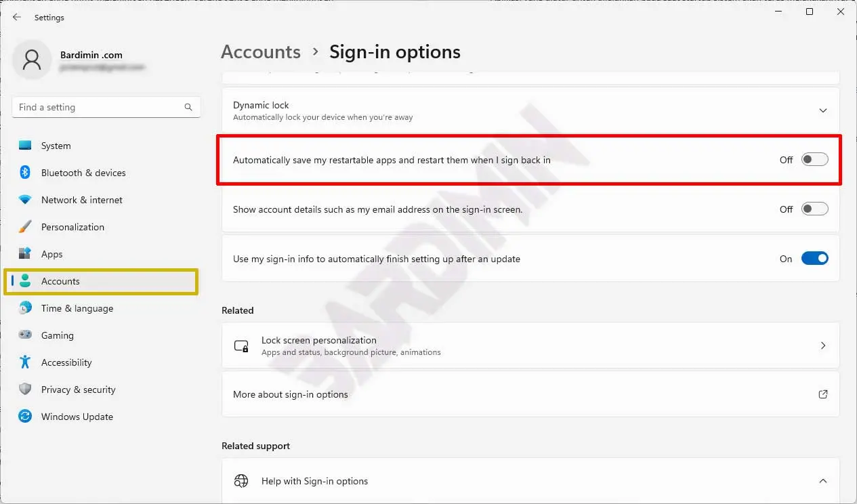Enable automatically restart apps toggle
Image resolution: width=857 pixels, height=504 pixels.
tap(814, 160)
